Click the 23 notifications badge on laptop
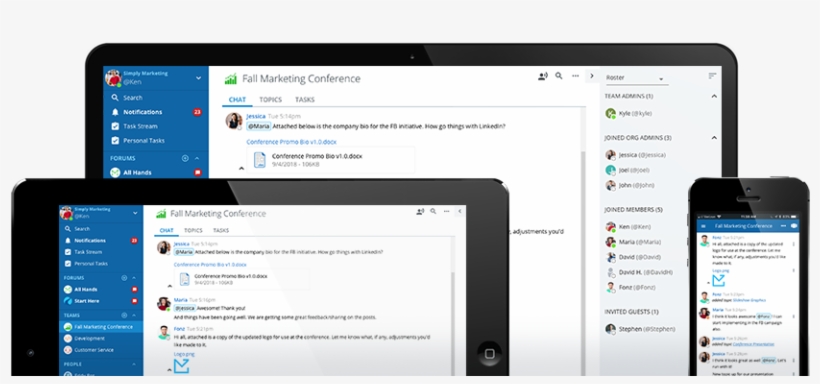The height and width of the screenshot is (384, 820). 197,112
